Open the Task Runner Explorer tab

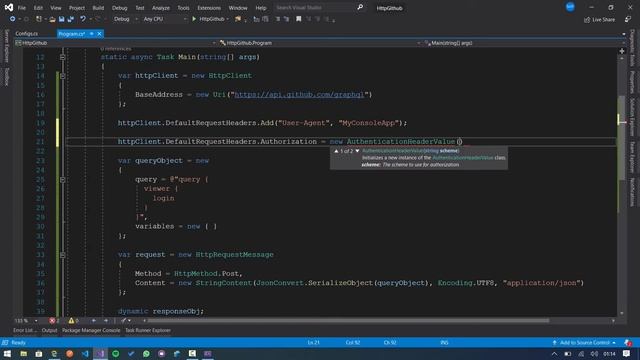pos(148,331)
